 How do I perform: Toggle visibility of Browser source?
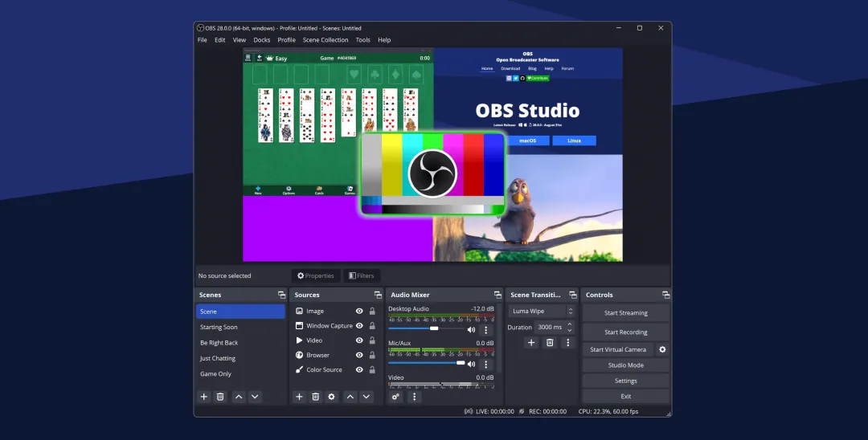[x=359, y=355]
